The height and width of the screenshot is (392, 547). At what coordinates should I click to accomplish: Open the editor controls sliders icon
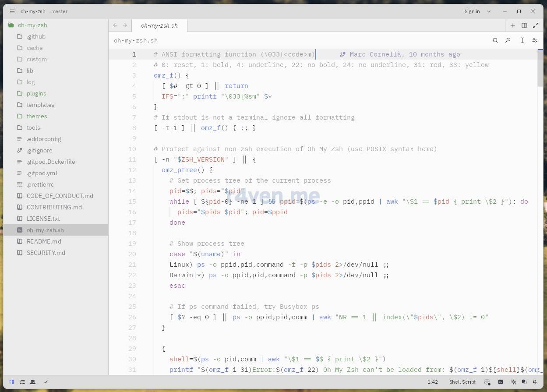pyautogui.click(x=535, y=40)
